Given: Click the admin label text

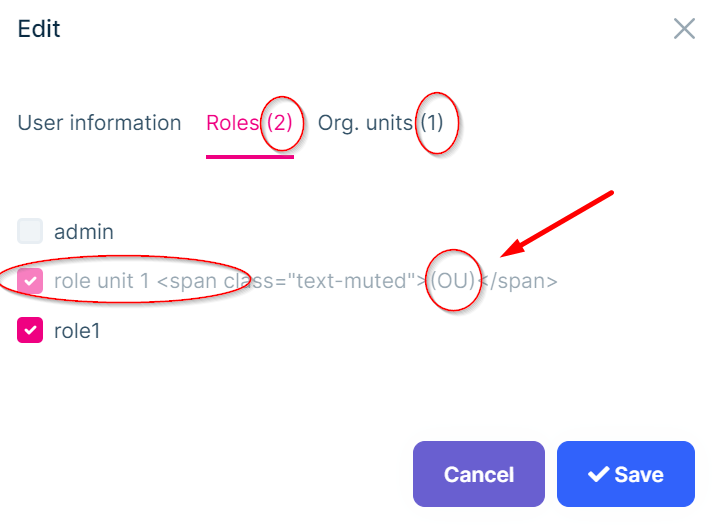Looking at the screenshot, I should (84, 232).
